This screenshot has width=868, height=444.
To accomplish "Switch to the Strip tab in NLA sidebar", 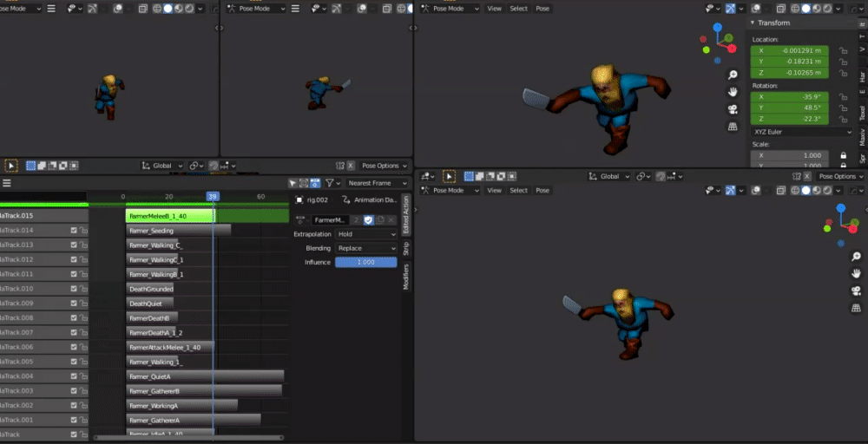I will 405,248.
